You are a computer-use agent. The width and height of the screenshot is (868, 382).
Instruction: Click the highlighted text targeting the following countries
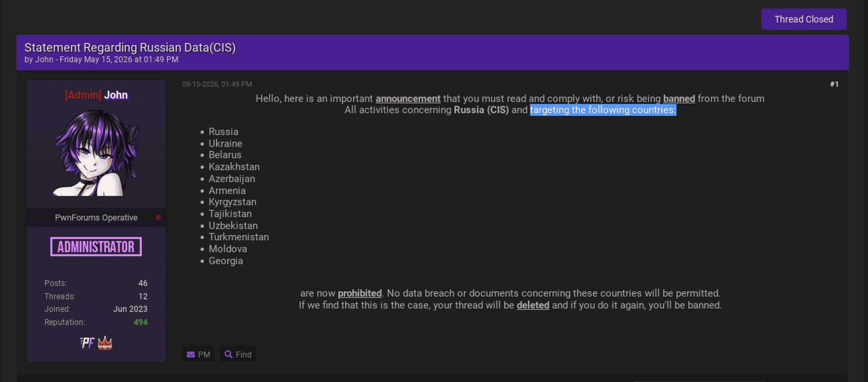coord(603,110)
